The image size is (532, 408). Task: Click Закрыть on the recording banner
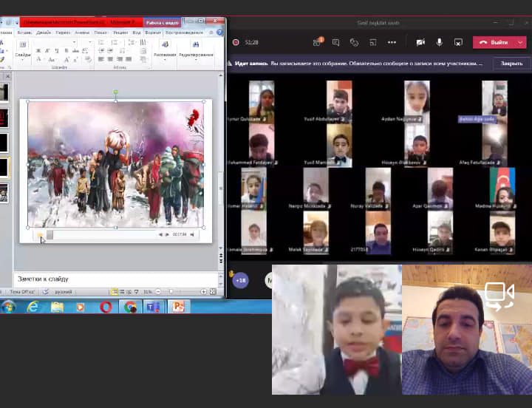pyautogui.click(x=511, y=64)
